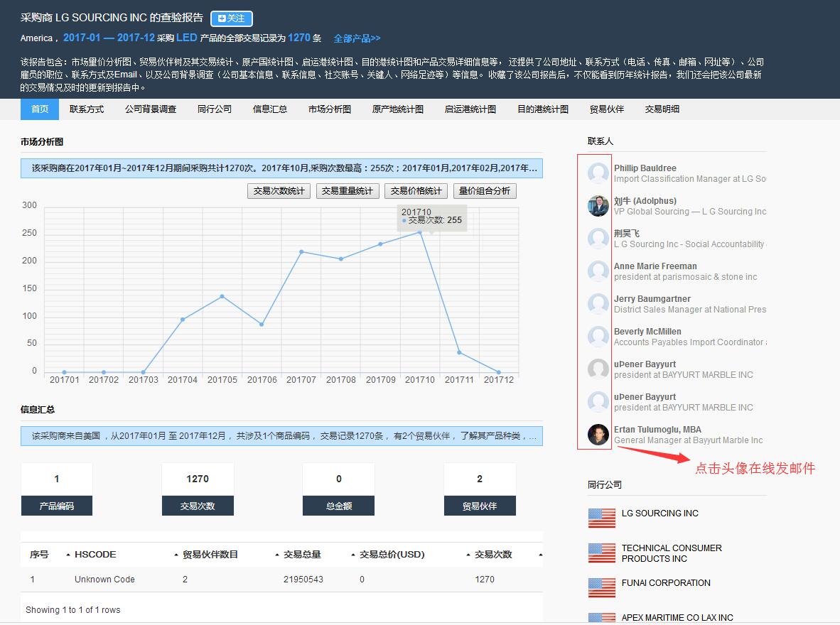Click the 贸易伙伴 summary card label
This screenshot has height=625, width=840.
480,506
